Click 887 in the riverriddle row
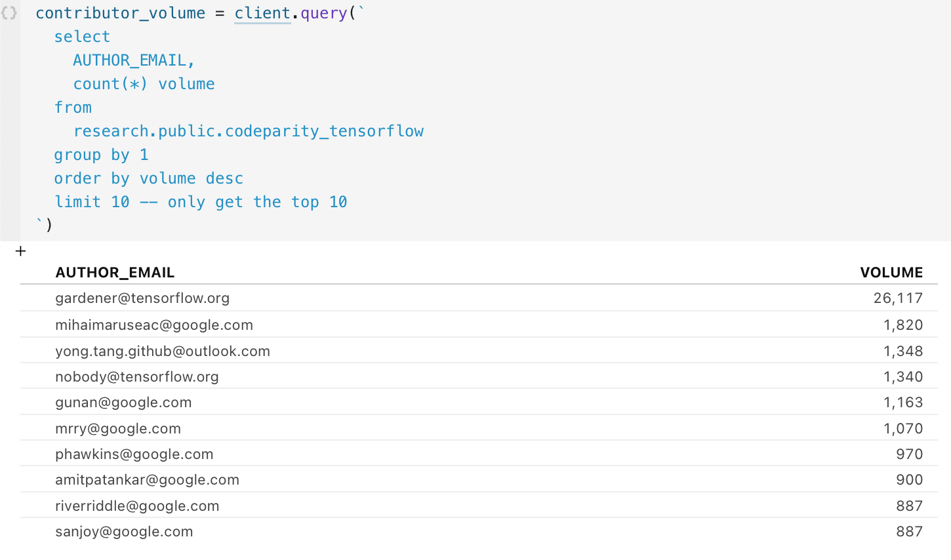951x560 pixels. tap(910, 506)
